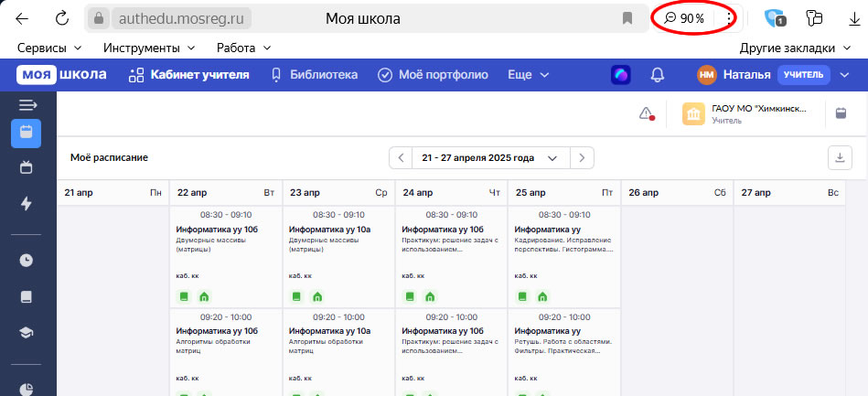Image resolution: width=868 pixels, height=396 pixels.
Task: Open the TV broadcast sidebar icon
Action: pyautogui.click(x=26, y=167)
